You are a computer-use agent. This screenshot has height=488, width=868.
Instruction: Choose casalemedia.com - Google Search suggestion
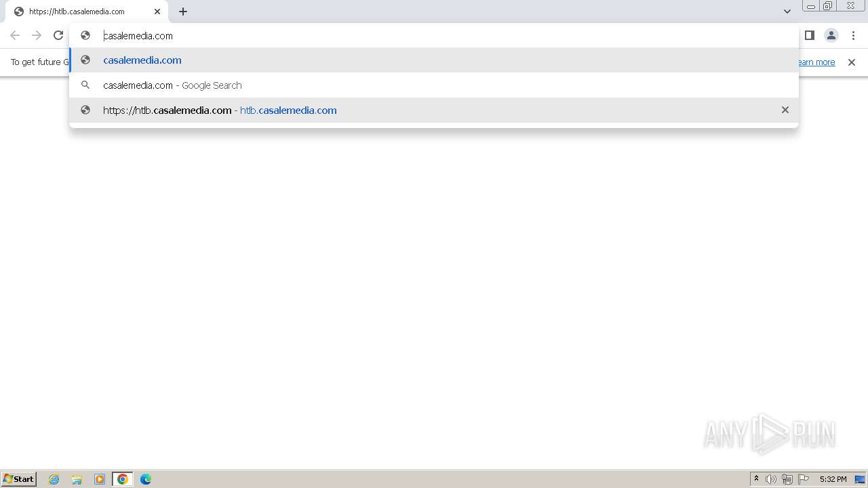pyautogui.click(x=434, y=85)
